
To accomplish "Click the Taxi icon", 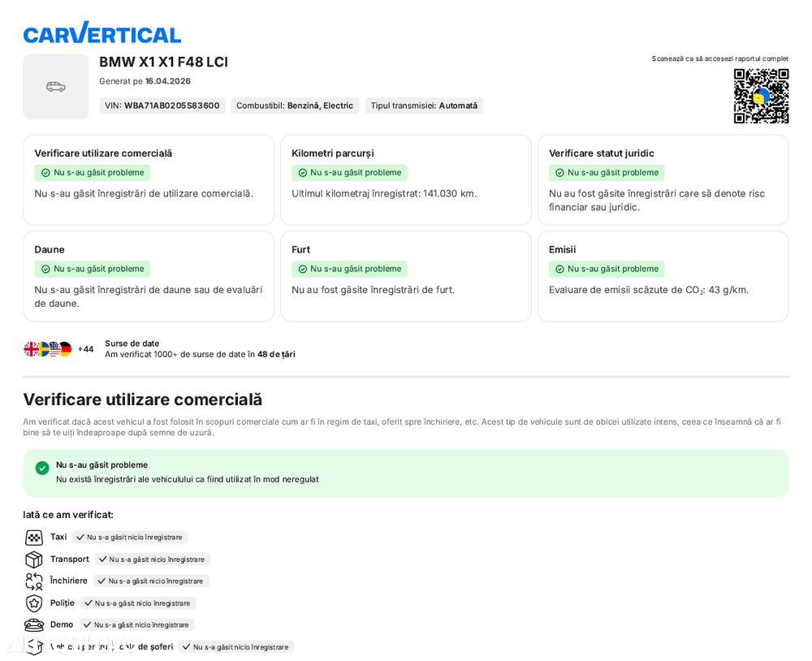I will pos(34,538).
